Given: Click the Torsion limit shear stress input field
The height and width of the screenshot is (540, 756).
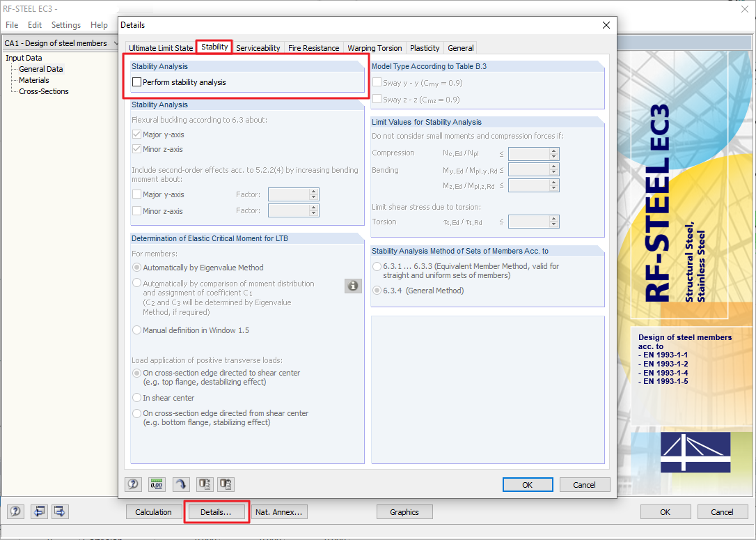Looking at the screenshot, I should [x=530, y=221].
